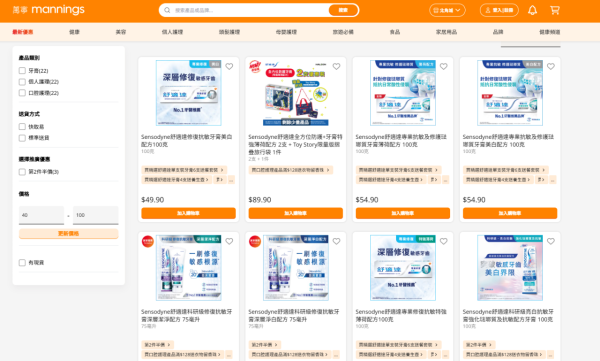This screenshot has width=600, height=361.
Task: Add the fourth first-row $54.90 product to cart
Action: [x=510, y=213]
